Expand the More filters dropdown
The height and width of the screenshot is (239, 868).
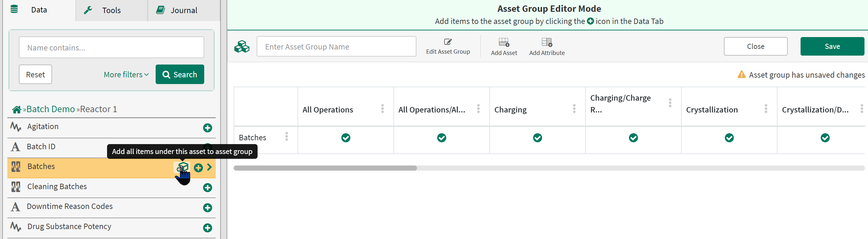(x=126, y=74)
